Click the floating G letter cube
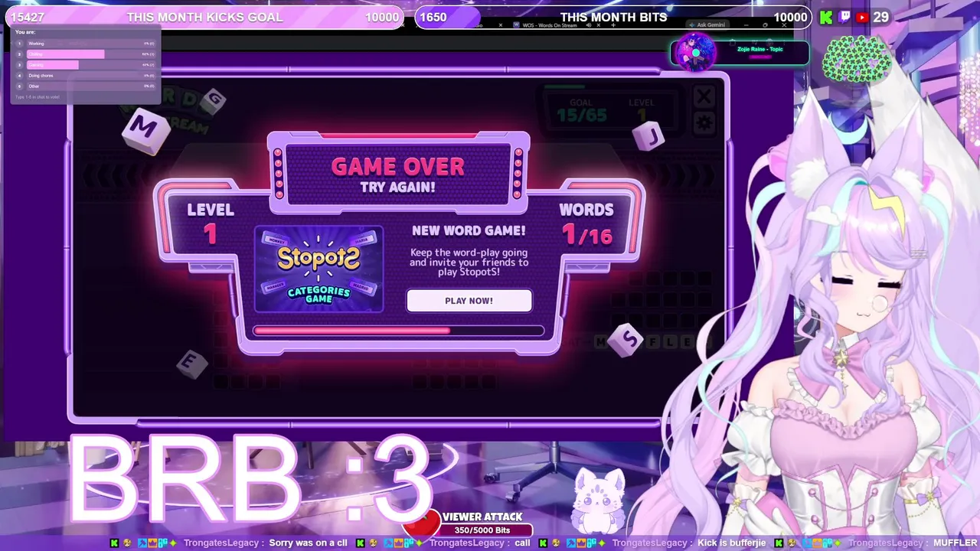The height and width of the screenshot is (551, 980). 214,100
